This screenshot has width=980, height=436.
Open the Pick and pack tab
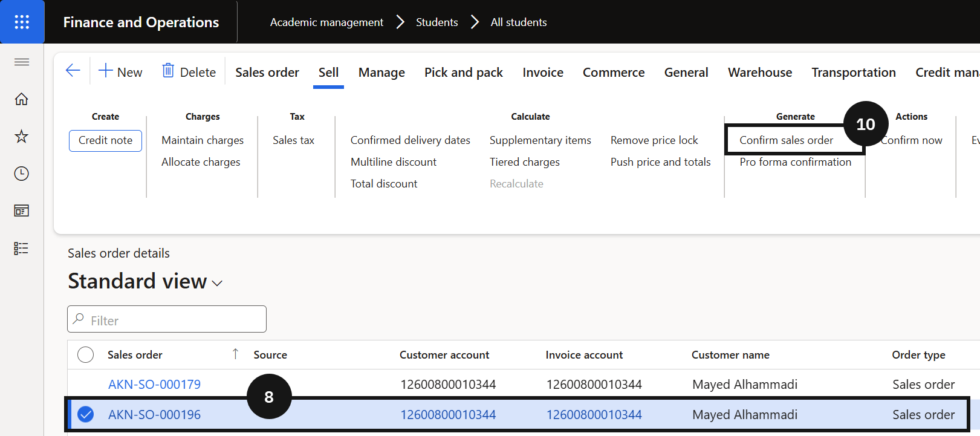(464, 73)
